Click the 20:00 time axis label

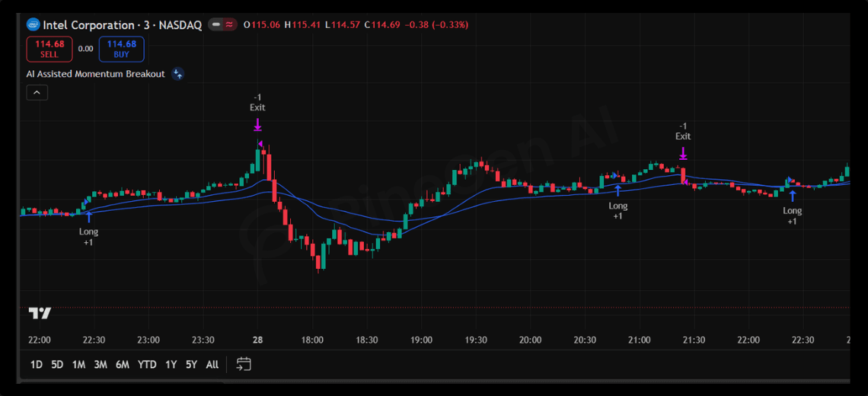pos(531,340)
